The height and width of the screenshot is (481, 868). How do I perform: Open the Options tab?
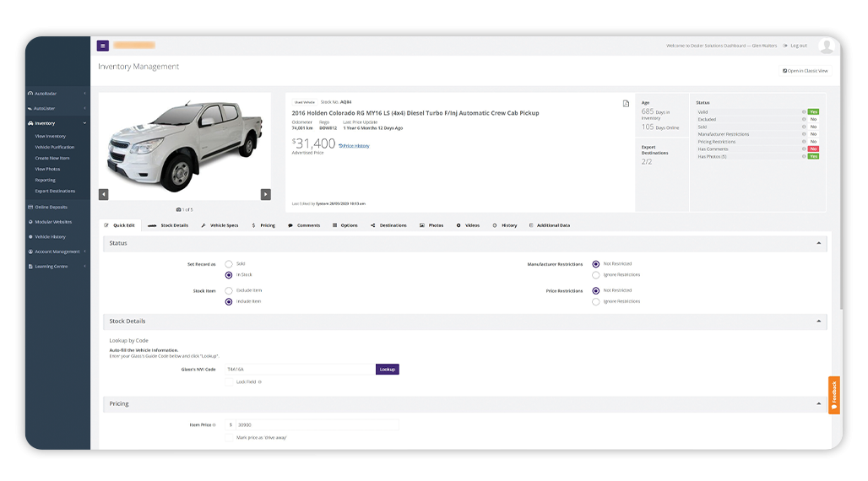[x=344, y=225]
